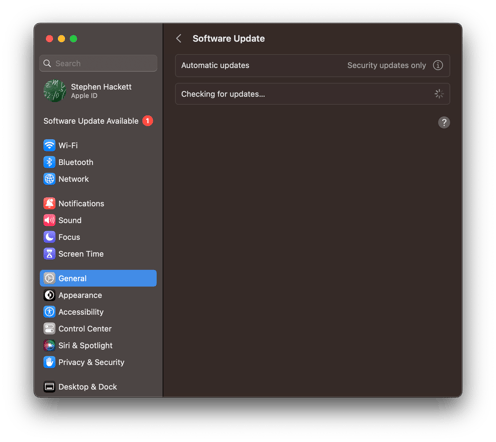Click the checking-for-updates spinner
Screen dimensions: 496x442
[x=439, y=94]
